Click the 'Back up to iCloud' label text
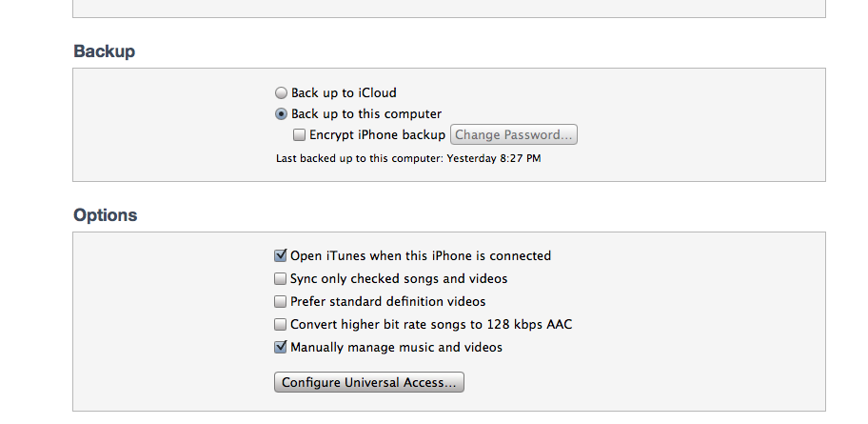 click(344, 93)
